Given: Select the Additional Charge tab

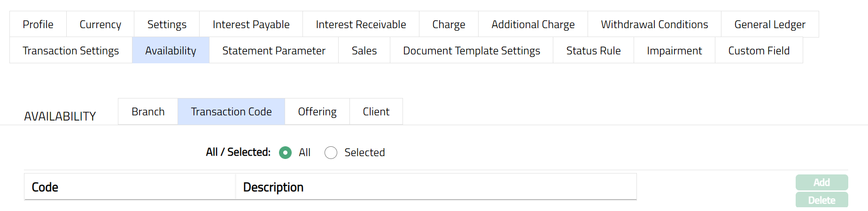Looking at the screenshot, I should (533, 24).
